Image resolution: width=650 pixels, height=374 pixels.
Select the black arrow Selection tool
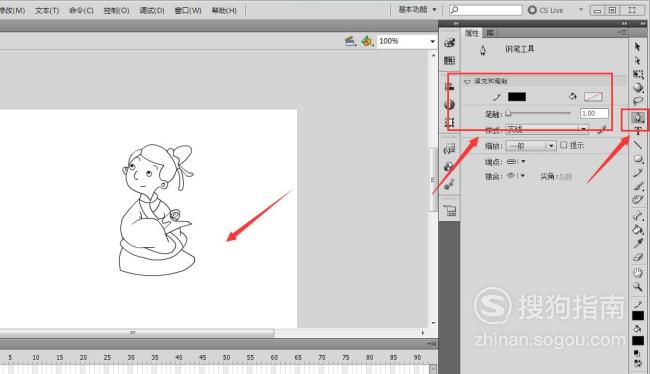(x=638, y=46)
